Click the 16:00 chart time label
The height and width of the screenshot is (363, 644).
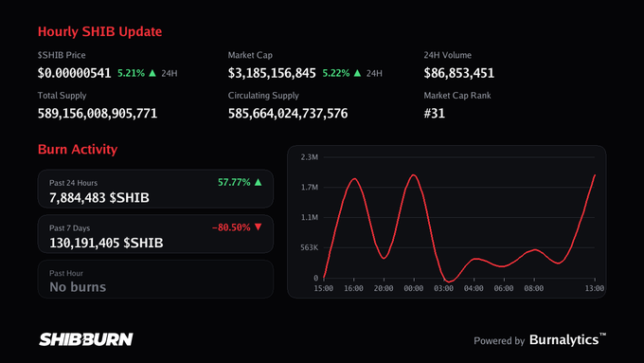pyautogui.click(x=353, y=288)
